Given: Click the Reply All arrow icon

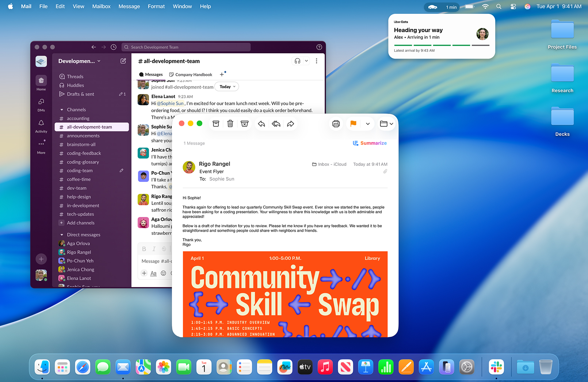Looking at the screenshot, I should (276, 124).
